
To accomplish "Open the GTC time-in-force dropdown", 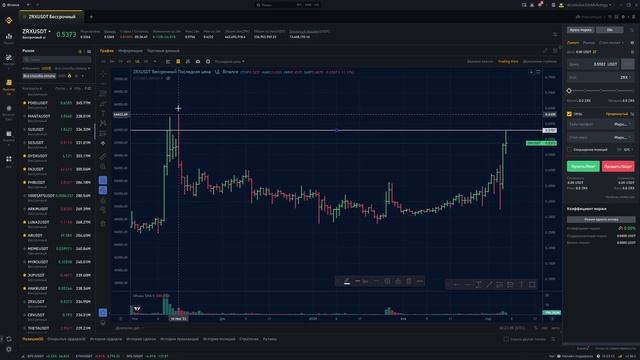I will (628, 150).
